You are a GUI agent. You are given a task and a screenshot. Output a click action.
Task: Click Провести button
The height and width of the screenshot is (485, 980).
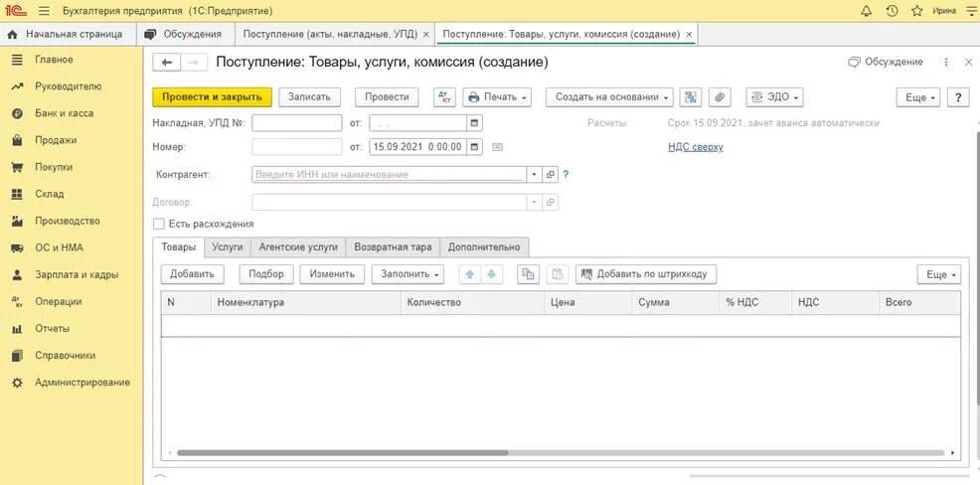(x=387, y=96)
